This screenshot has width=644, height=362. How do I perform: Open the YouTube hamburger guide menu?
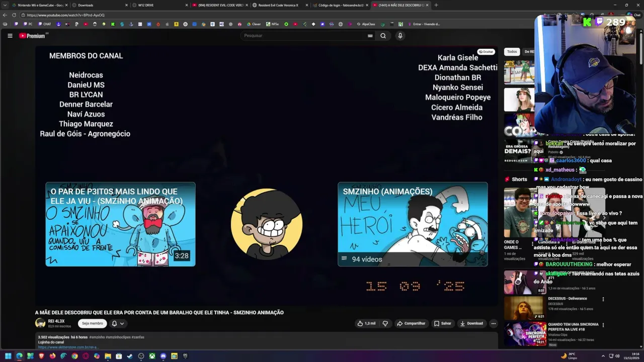(x=10, y=36)
